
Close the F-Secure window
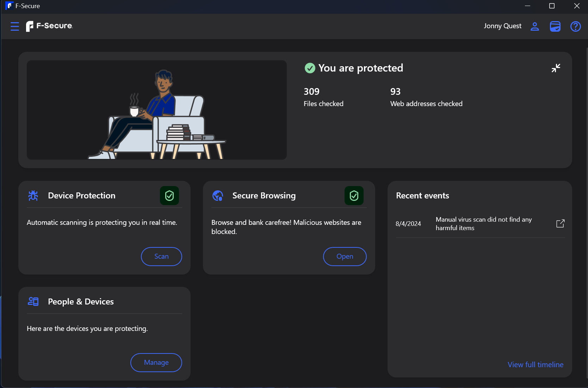577,6
